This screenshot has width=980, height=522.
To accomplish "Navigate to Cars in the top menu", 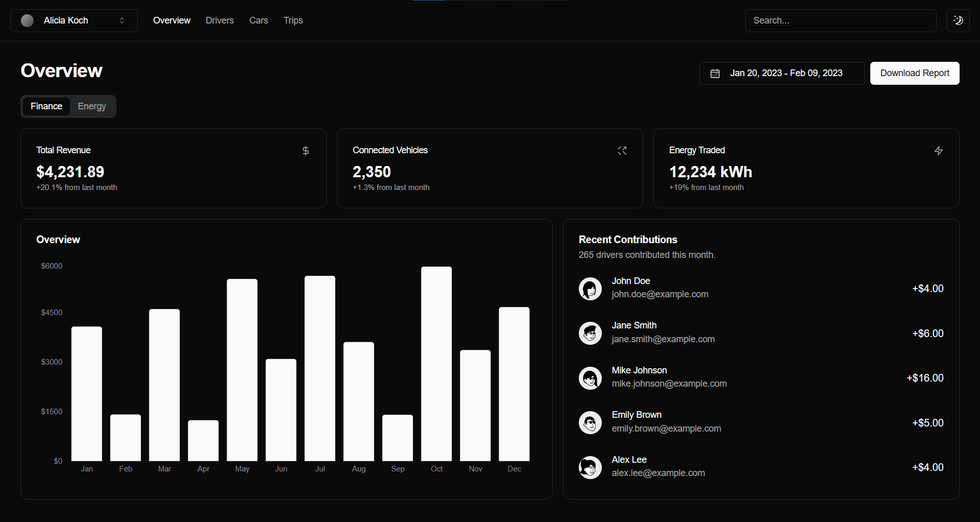I will click(x=258, y=20).
